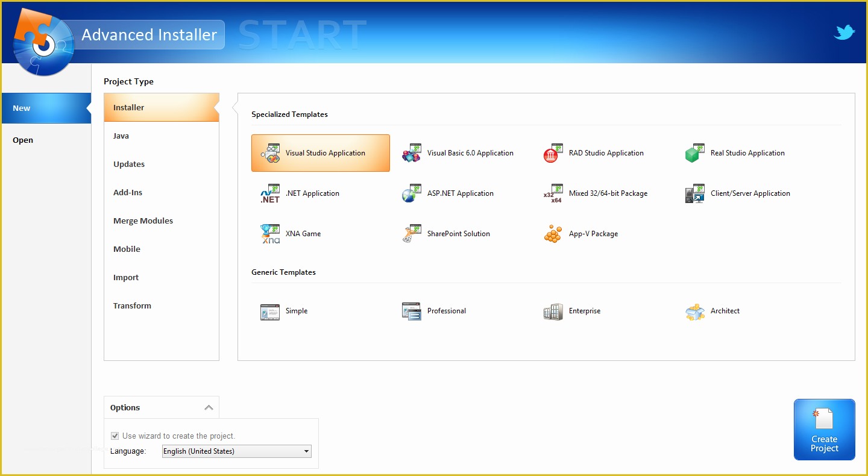Choose the .NET Application icon
This screenshot has width=868, height=476.
point(270,193)
